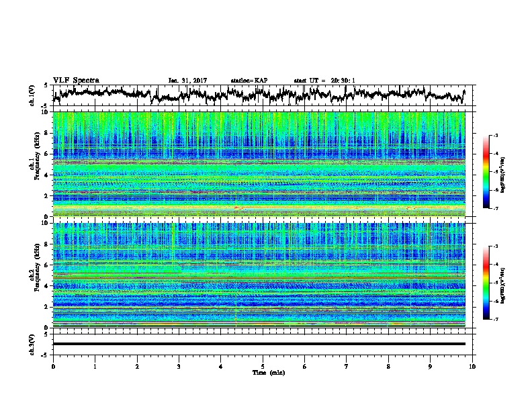Click inside the ch.1 spectrogram panel

point(259,164)
